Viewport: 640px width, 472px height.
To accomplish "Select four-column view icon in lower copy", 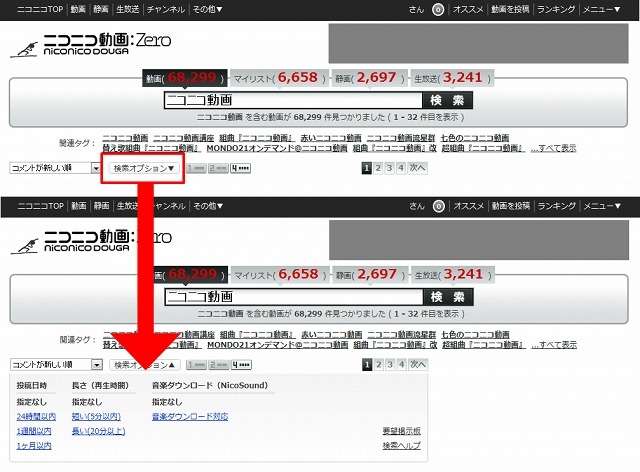I will [241, 365].
